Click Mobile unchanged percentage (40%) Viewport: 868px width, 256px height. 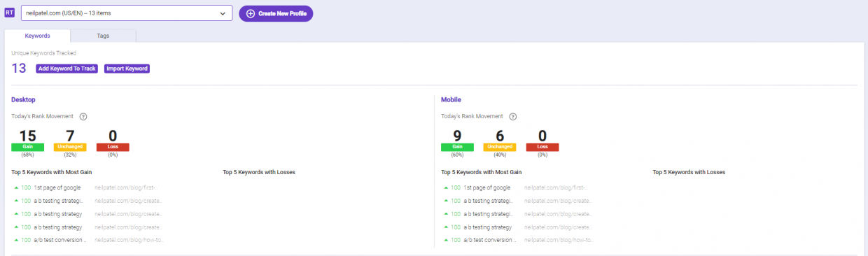coord(500,155)
